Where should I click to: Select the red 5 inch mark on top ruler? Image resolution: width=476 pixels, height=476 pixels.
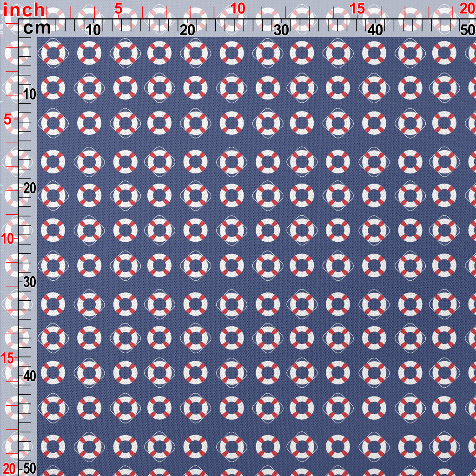click(119, 8)
